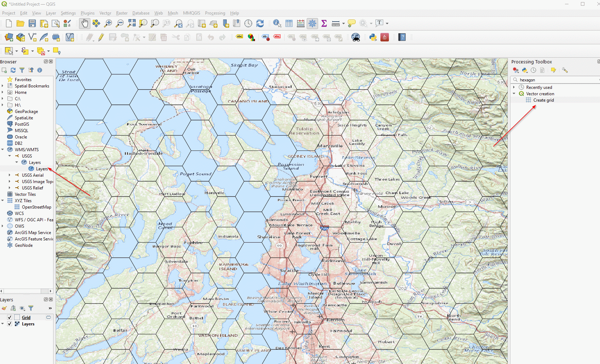600x364 pixels.
Task: Click Processing Toolbox options wrench icon
Action: click(565, 70)
